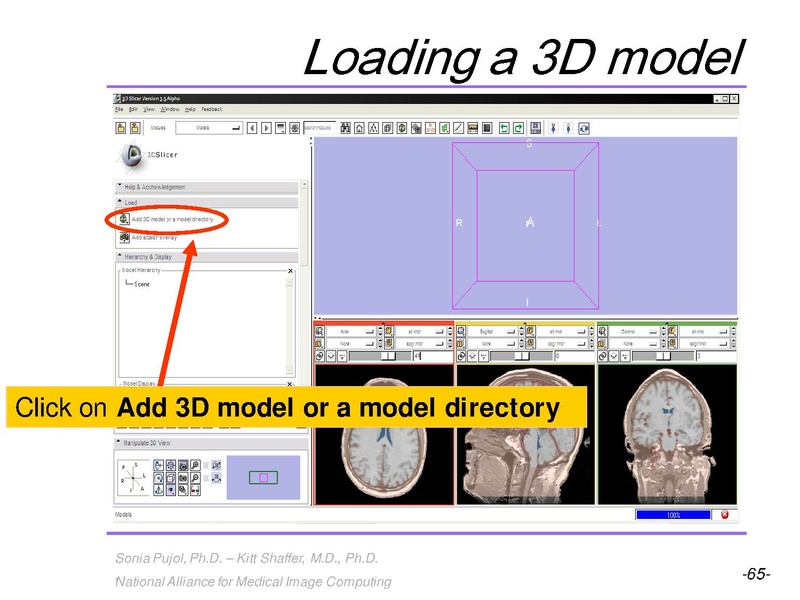Viewport: 800px width, 600px height.
Task: Click the redo green arrow toolbar icon
Action: click(518, 128)
